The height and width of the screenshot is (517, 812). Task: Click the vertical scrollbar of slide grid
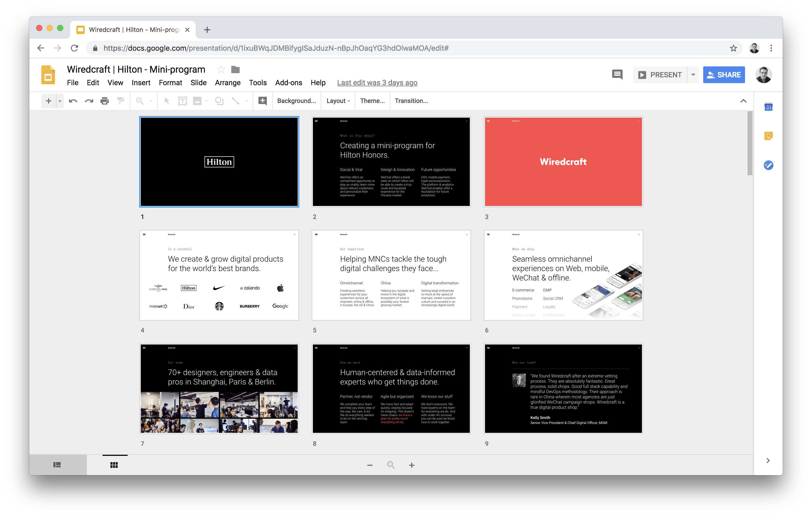(x=750, y=143)
